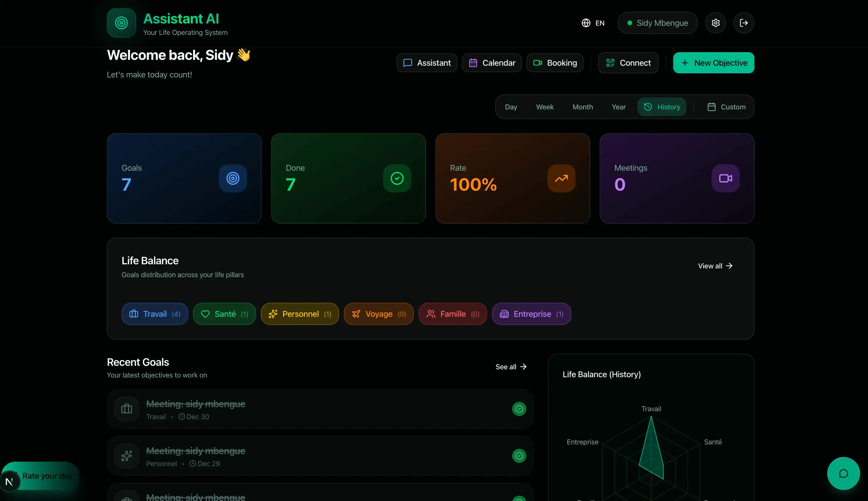Click the QR code icon on Connect
Viewport: 868px width, 501px height.
(610, 62)
